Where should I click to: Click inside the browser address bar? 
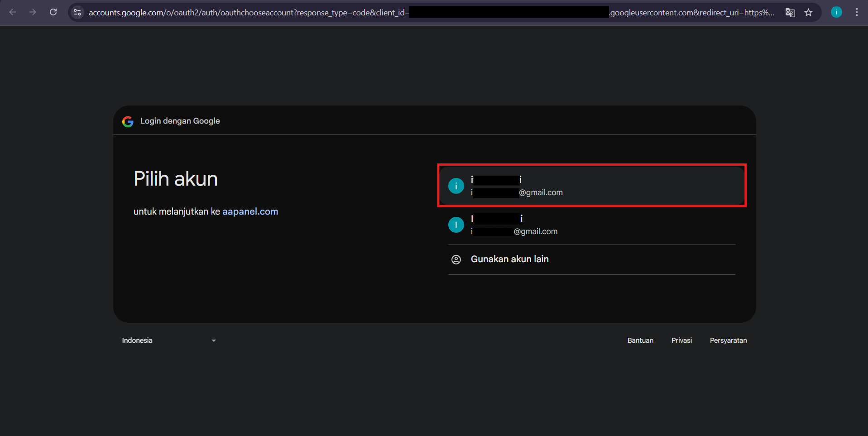(272, 12)
